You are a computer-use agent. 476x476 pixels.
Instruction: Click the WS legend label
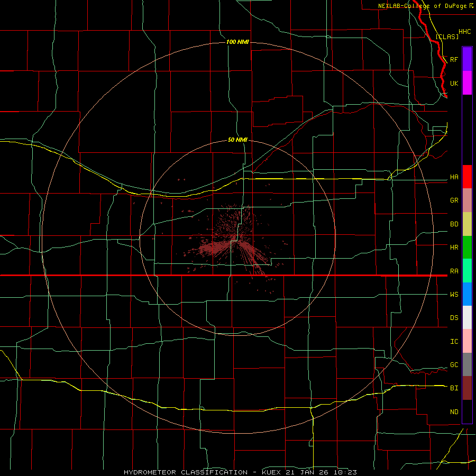tap(454, 295)
